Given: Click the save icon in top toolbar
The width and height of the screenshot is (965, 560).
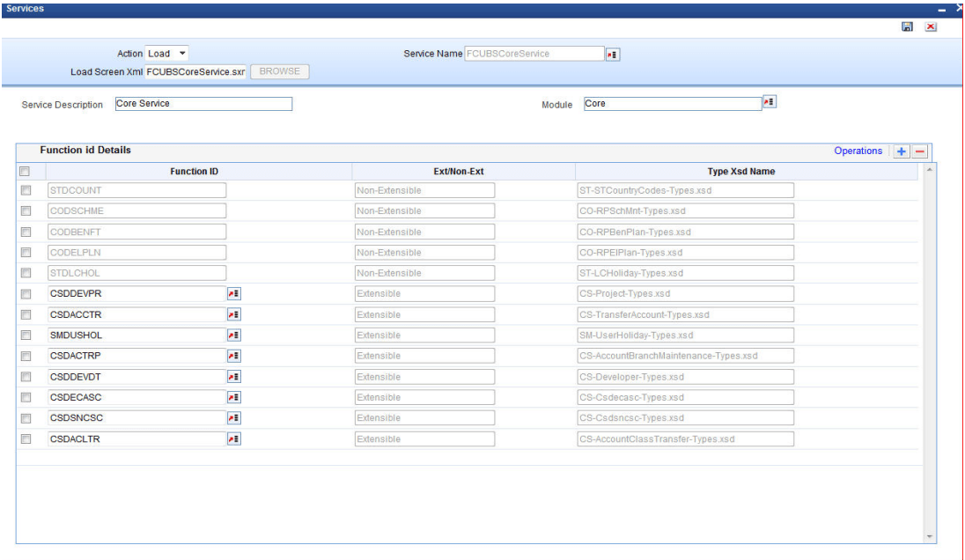Looking at the screenshot, I should point(907,26).
